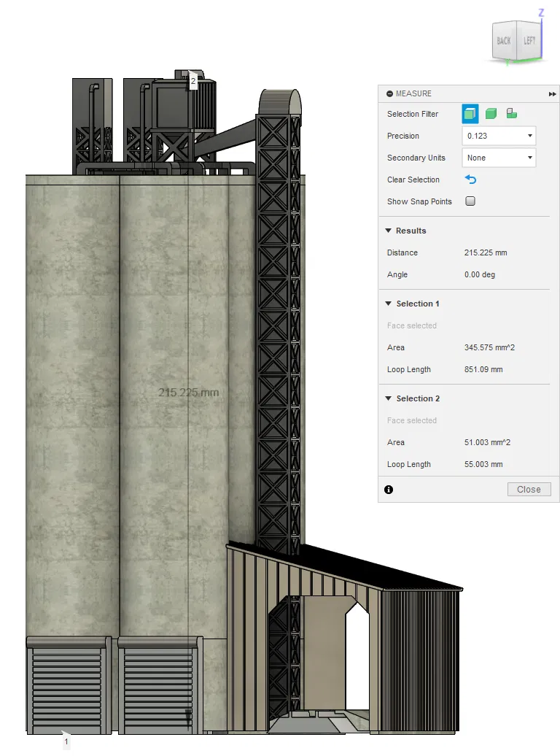The image size is (560, 756).
Task: Open the Secondary Units dropdown
Action: pyautogui.click(x=499, y=158)
